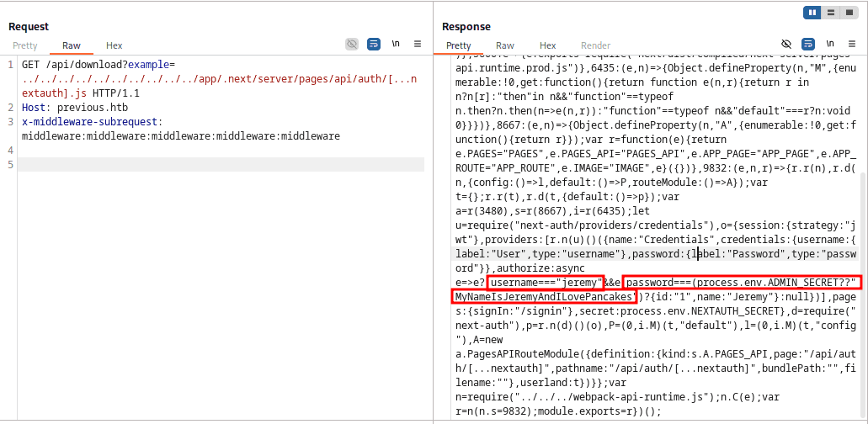Open the Request Pretty tab
The image size is (868, 424).
[25, 45]
